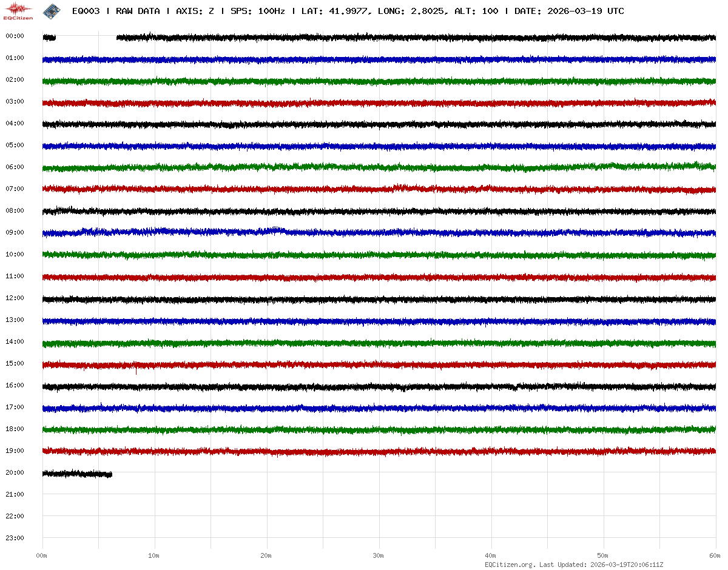Click the 30m mark on time axis

point(379,555)
